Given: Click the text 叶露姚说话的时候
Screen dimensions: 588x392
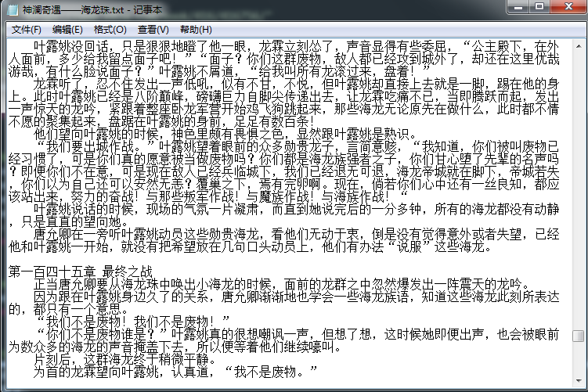Looking at the screenshot, I should coord(83,209).
